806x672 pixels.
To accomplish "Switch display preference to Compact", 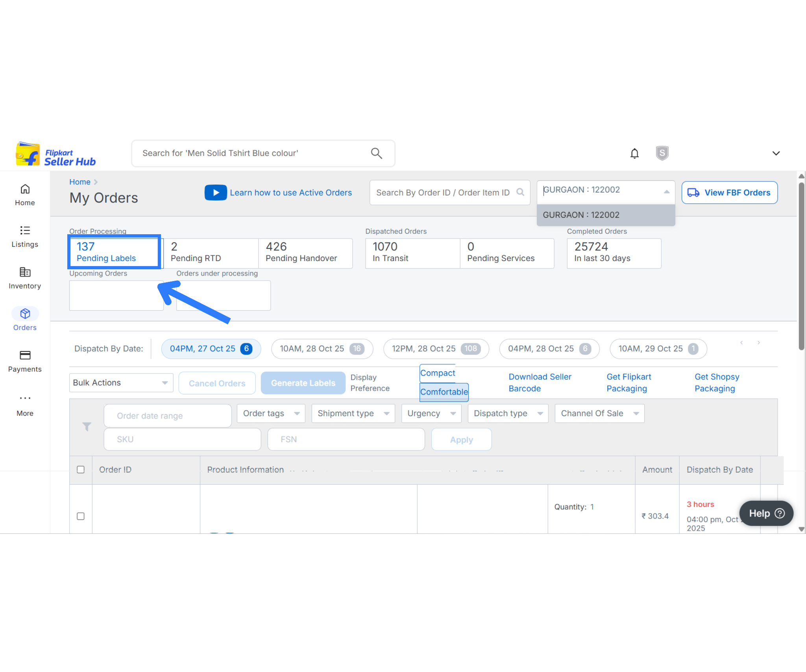I will tap(437, 373).
